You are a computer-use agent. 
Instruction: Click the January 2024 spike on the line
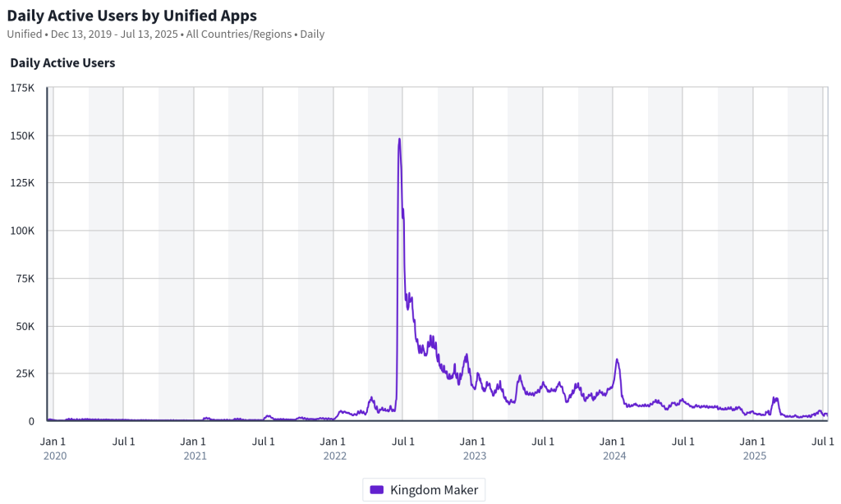click(618, 360)
